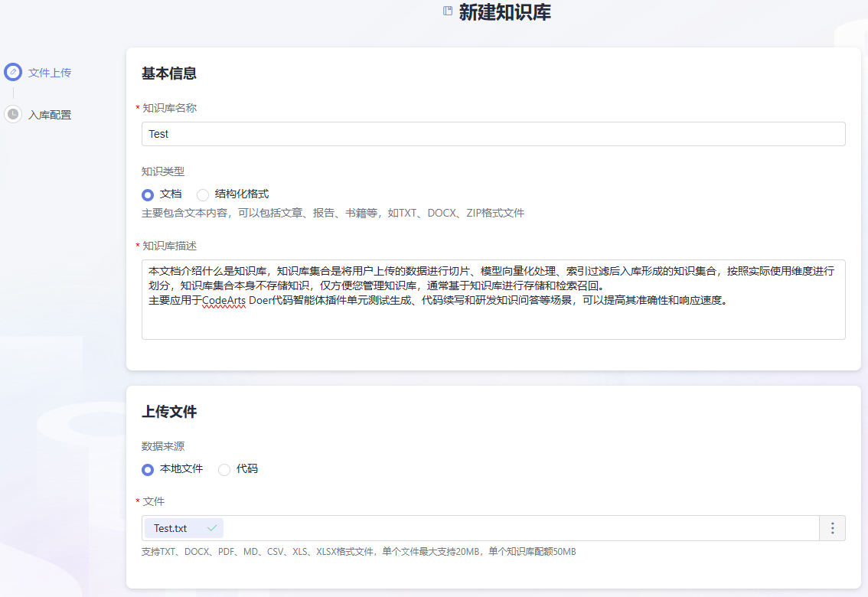Go to the 文件上传 step label

tap(50, 73)
